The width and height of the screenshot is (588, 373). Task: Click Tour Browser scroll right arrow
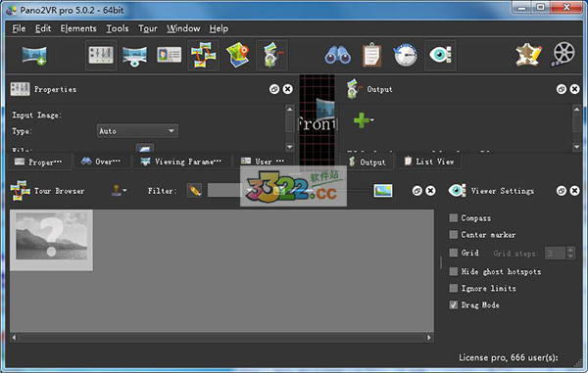429,338
